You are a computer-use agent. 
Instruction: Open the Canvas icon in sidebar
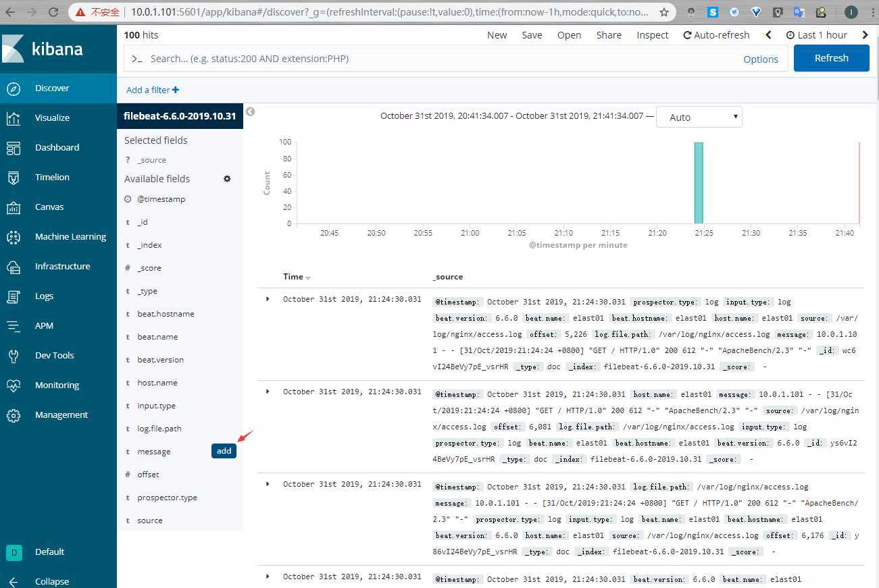pyautogui.click(x=14, y=207)
